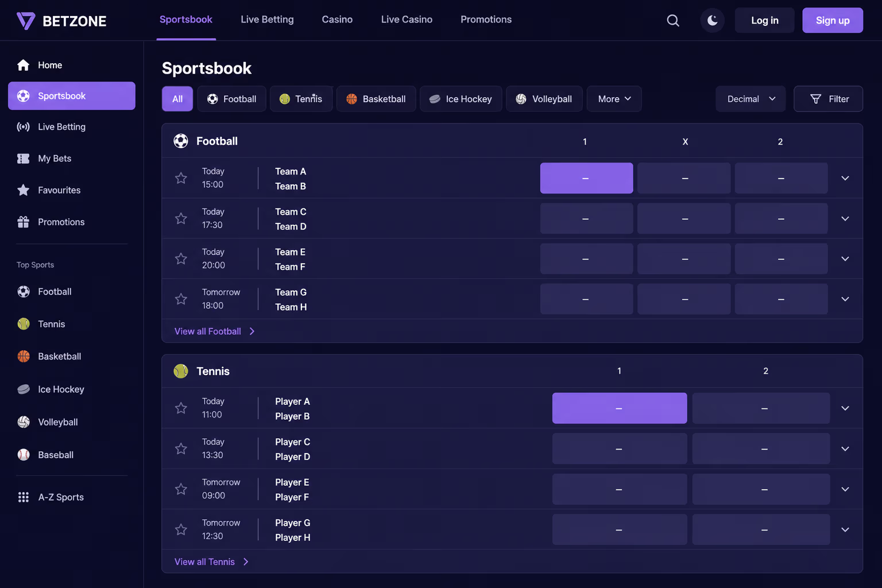Click the Log in button
This screenshot has width=882, height=588.
764,21
